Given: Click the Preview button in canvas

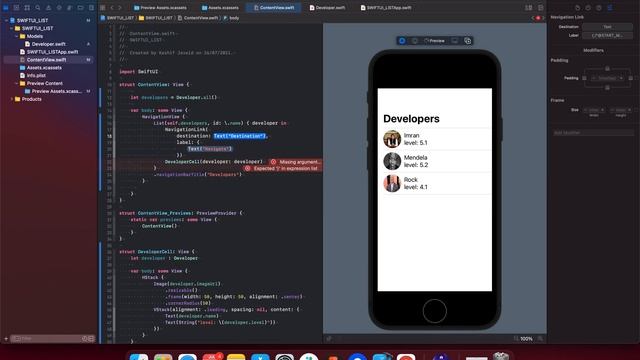Looking at the screenshot, I should point(434,41).
